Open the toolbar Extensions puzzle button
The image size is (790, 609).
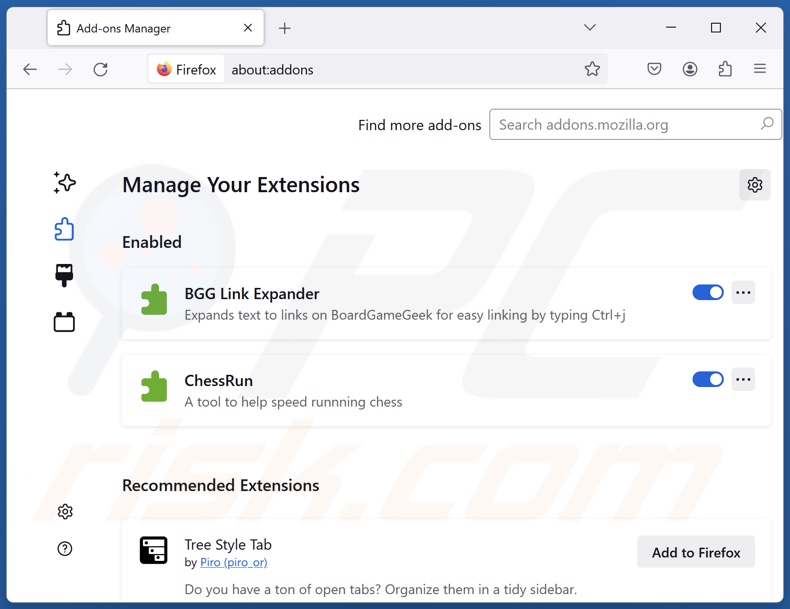pyautogui.click(x=725, y=69)
